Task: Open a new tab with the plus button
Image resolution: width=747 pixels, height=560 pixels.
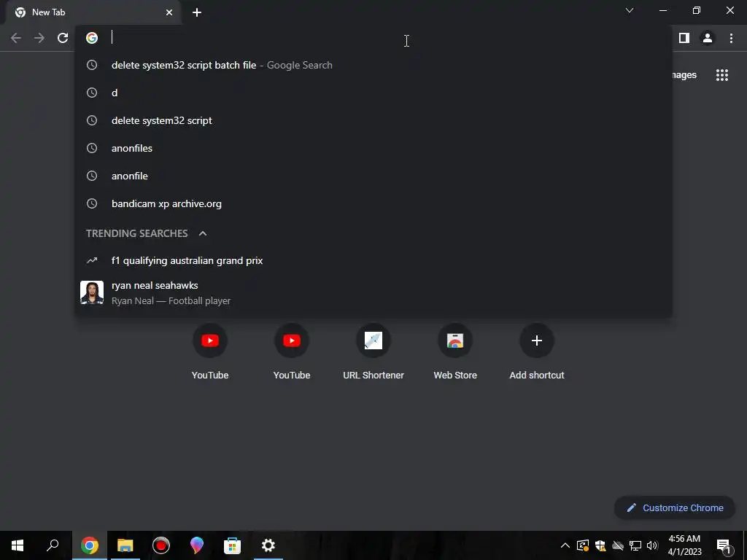Action: (197, 12)
